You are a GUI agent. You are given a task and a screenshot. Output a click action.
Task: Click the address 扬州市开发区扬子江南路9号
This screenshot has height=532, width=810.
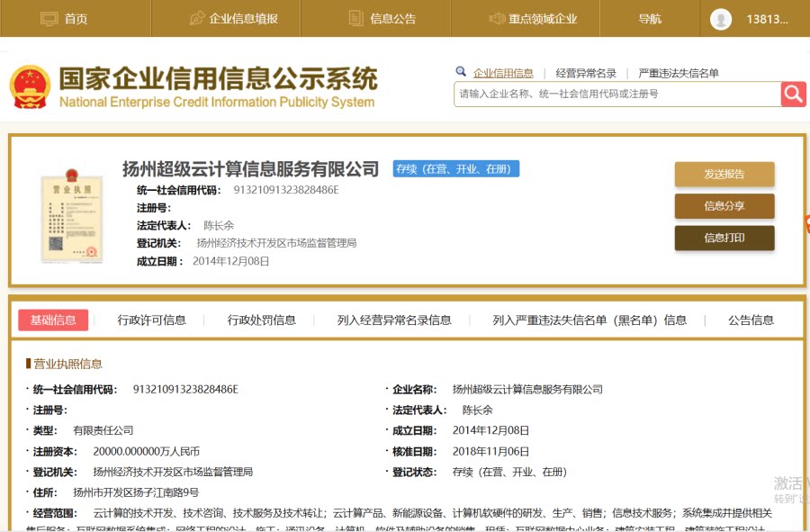[136, 492]
